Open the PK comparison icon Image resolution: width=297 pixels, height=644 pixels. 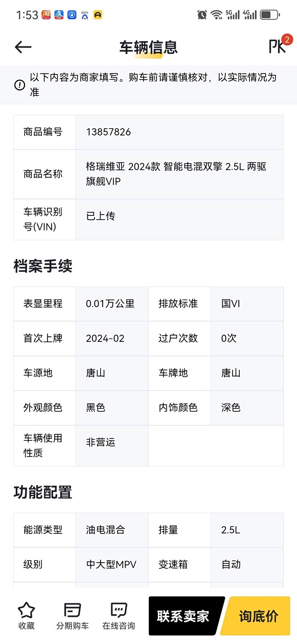point(278,46)
